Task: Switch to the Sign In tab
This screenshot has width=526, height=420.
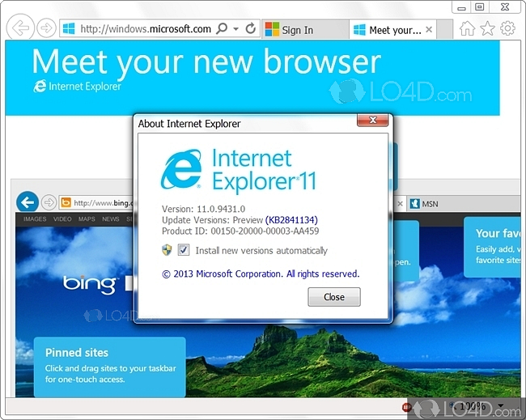Action: click(304, 29)
